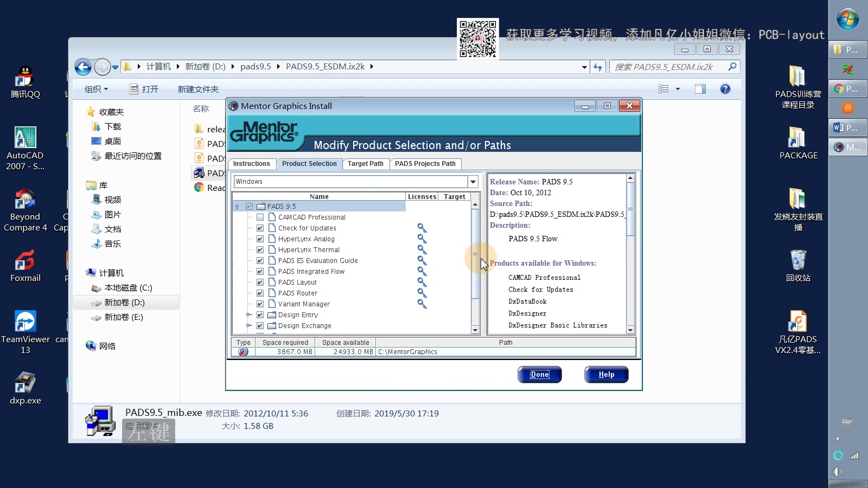868x488 pixels.
Task: Click license key icon for PADS Router
Action: 422,293
